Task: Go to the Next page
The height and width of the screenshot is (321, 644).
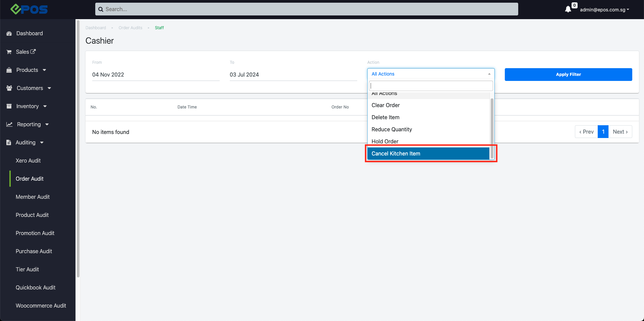Action: pyautogui.click(x=620, y=132)
